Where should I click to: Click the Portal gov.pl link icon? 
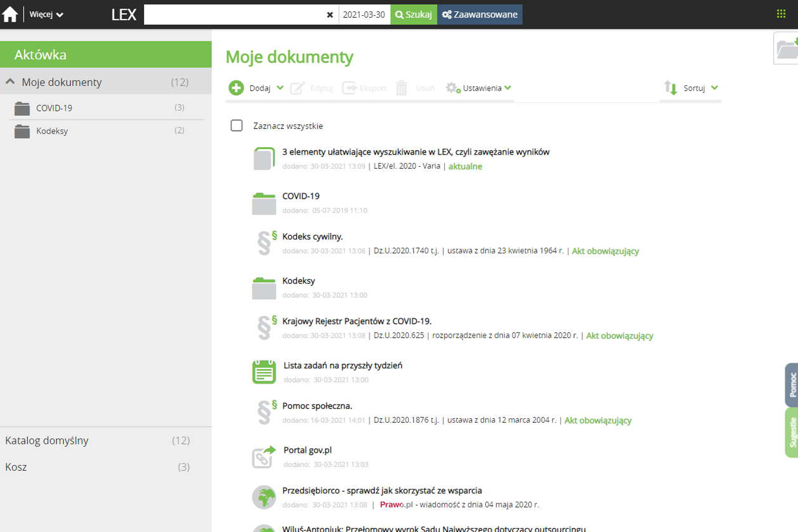point(264,457)
